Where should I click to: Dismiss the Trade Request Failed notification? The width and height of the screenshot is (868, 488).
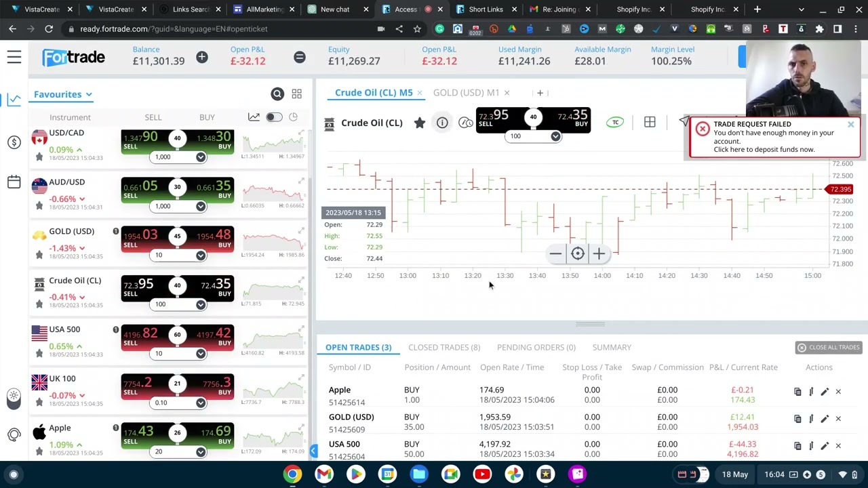click(x=850, y=125)
